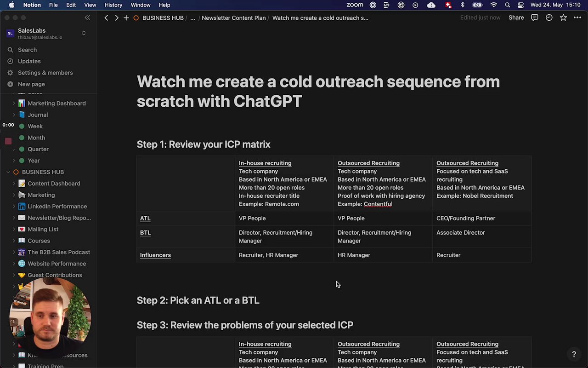Open the View menu

pyautogui.click(x=90, y=5)
